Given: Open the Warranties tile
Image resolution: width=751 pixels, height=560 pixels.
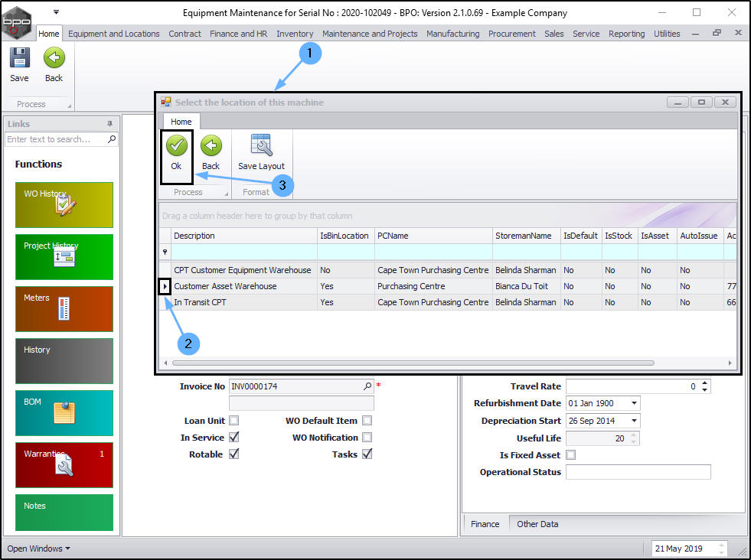Looking at the screenshot, I should click(64, 465).
